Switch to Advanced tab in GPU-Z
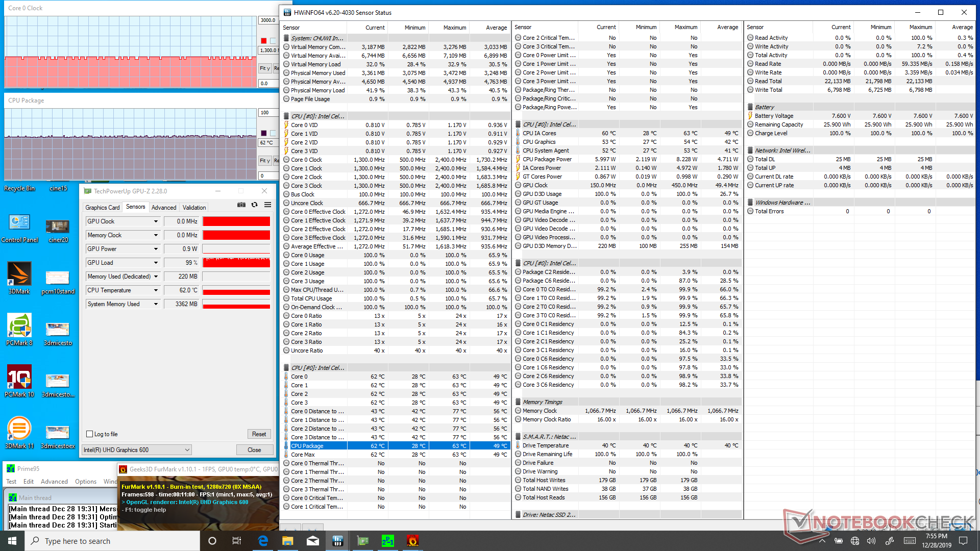 tap(164, 208)
